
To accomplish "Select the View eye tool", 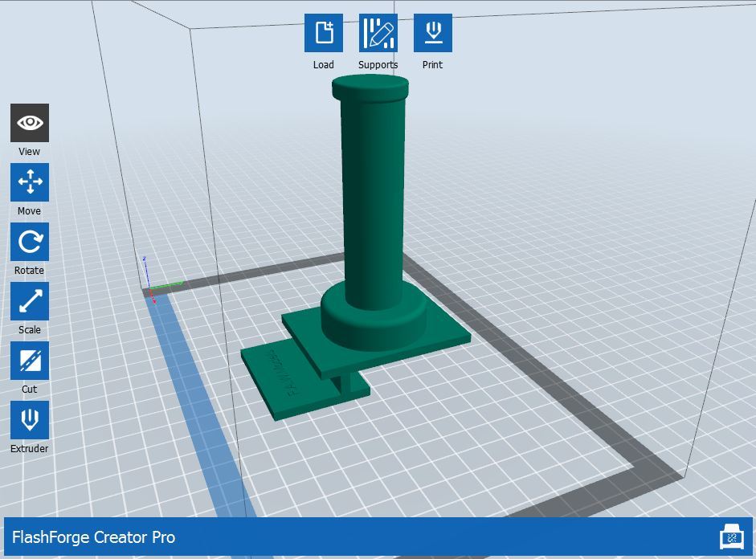I will point(30,123).
